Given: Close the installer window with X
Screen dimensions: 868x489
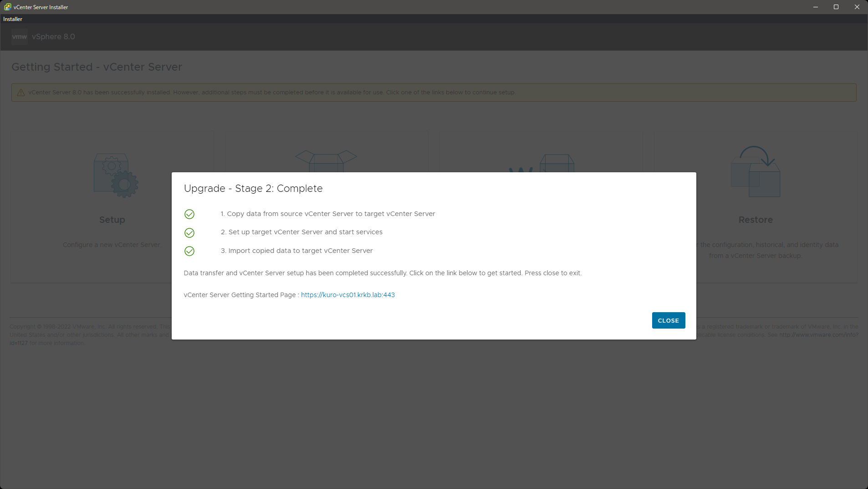Looking at the screenshot, I should pos(857,7).
